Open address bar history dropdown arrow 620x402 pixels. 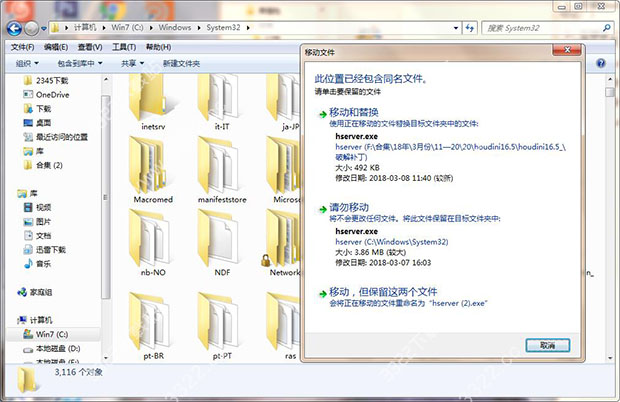(456, 28)
